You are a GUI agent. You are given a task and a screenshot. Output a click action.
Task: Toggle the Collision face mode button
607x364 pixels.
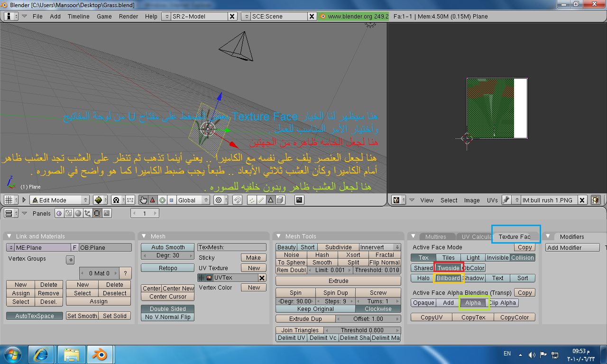click(x=522, y=257)
